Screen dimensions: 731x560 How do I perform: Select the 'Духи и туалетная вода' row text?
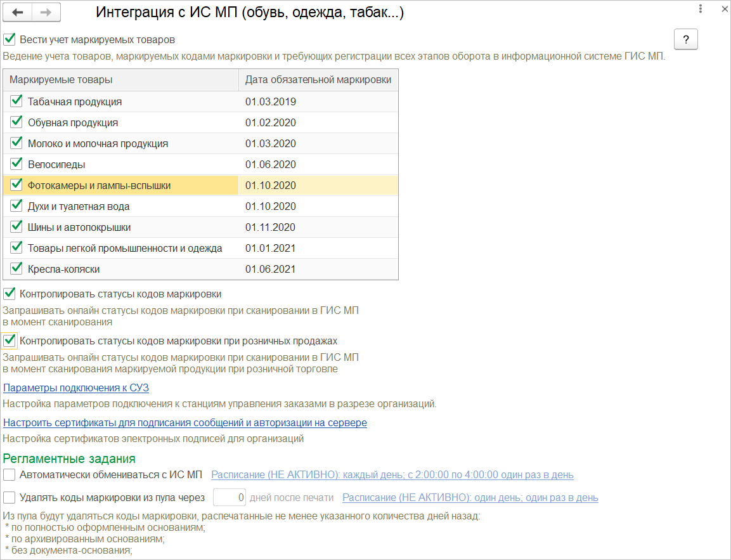[x=79, y=207]
